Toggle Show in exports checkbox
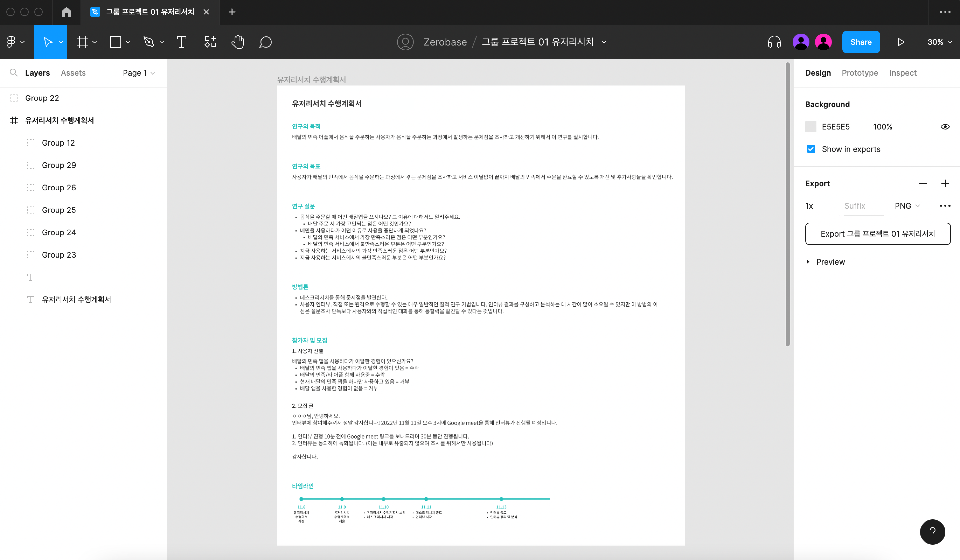Screen dimensions: 960x560 coord(811,149)
